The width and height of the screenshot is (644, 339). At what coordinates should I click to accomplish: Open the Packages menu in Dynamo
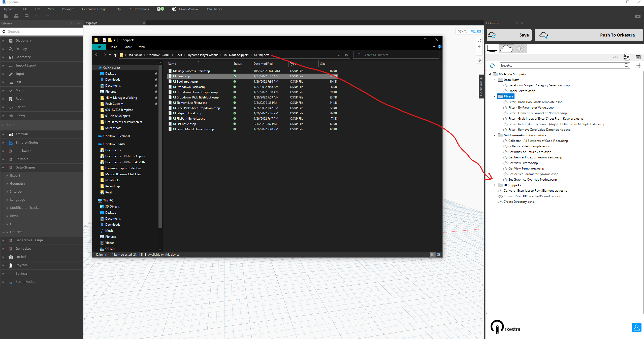click(68, 9)
